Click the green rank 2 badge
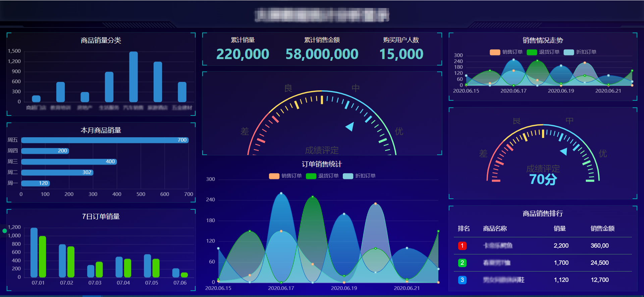Image resolution: width=644 pixels, height=297 pixels. tap(462, 263)
